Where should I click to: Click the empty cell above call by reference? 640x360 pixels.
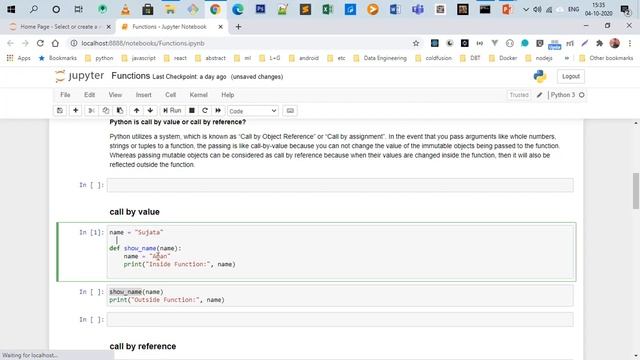point(340,320)
